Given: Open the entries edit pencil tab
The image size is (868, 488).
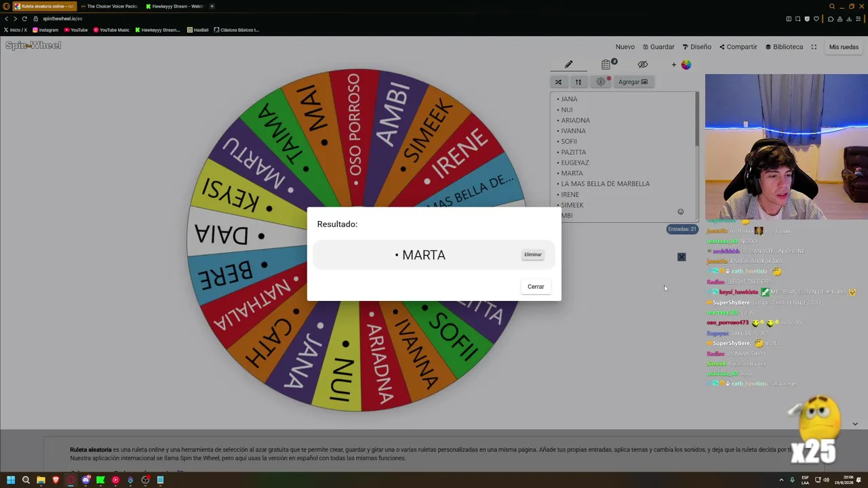Looking at the screenshot, I should 569,64.
